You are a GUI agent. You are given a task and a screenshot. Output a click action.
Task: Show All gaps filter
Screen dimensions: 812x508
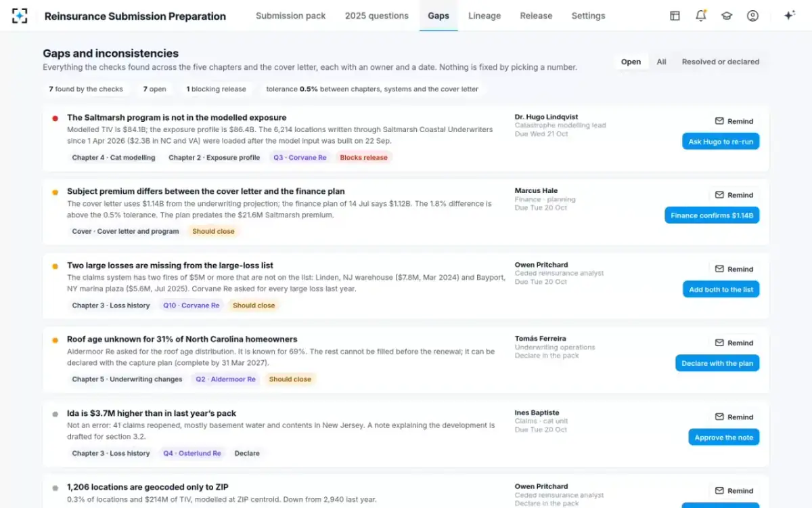click(x=661, y=62)
